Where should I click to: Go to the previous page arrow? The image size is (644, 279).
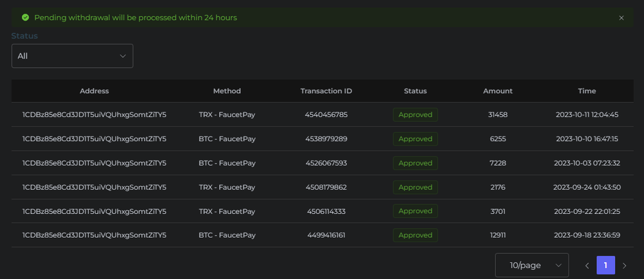coord(587,265)
